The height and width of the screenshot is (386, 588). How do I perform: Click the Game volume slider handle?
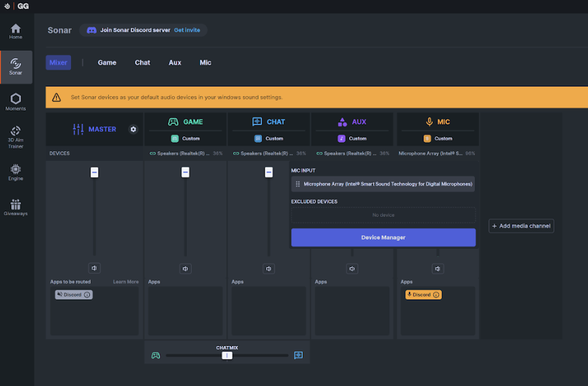pyautogui.click(x=185, y=172)
